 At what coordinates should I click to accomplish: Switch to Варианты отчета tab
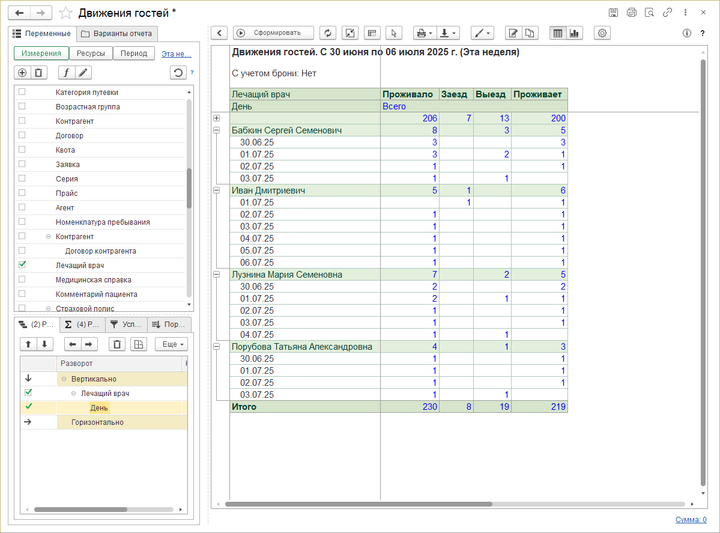[117, 33]
